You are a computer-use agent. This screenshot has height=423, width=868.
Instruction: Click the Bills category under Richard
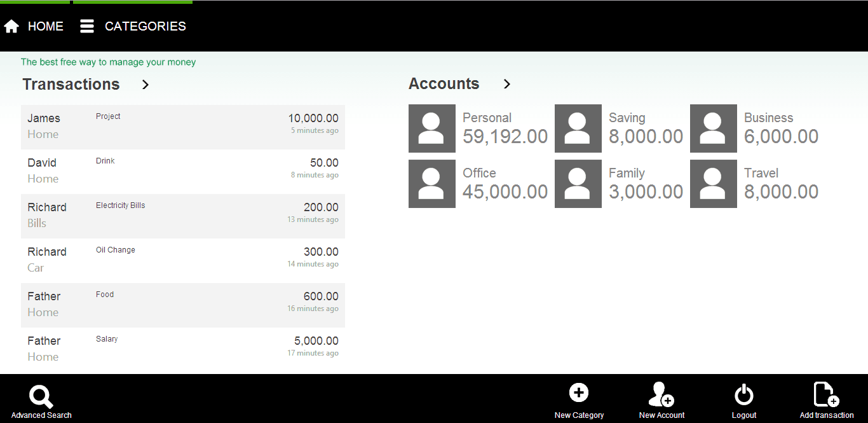pos(37,223)
